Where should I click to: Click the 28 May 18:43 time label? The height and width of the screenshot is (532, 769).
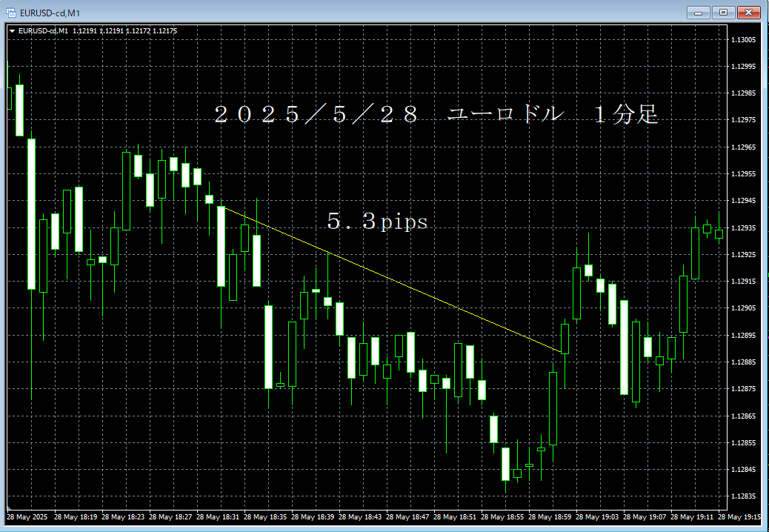pyautogui.click(x=360, y=516)
